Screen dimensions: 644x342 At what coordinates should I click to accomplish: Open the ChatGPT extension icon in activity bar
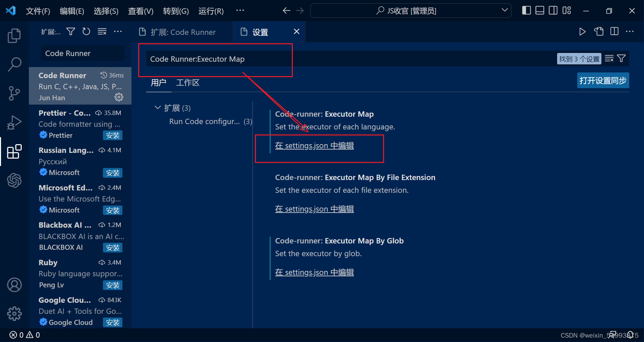[14, 180]
